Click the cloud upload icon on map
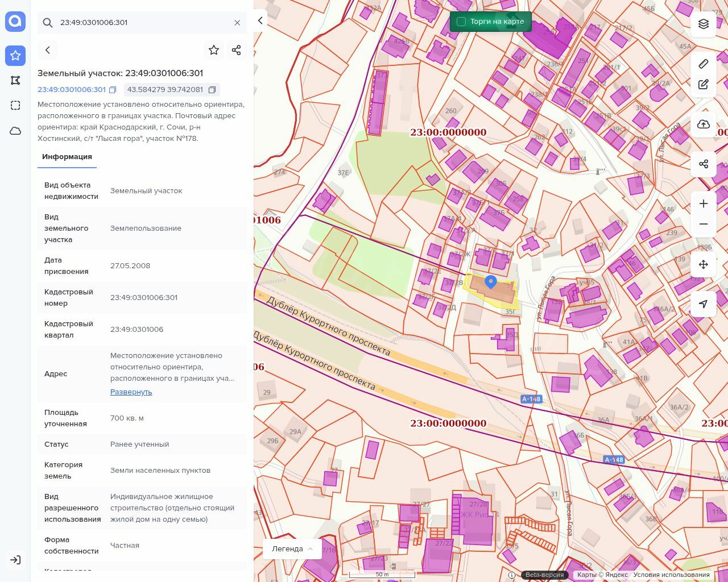This screenshot has height=582, width=728. (704, 124)
